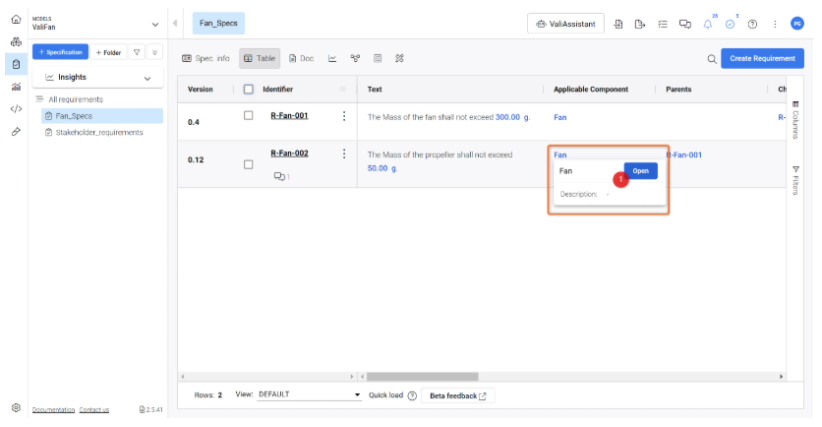Click the scrollbar right arrow
The height and width of the screenshot is (427, 822).
(781, 376)
